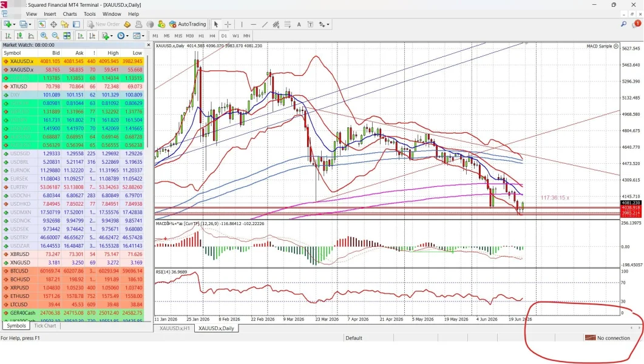Select the draw trendline tool
The width and height of the screenshot is (644, 364).
click(265, 25)
